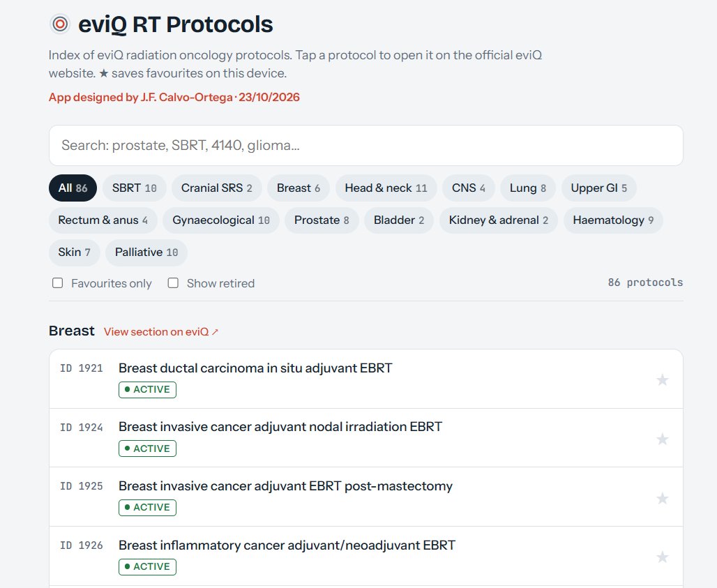Click the ID 1925 label
Screen dimensions: 717x588
tap(82, 486)
